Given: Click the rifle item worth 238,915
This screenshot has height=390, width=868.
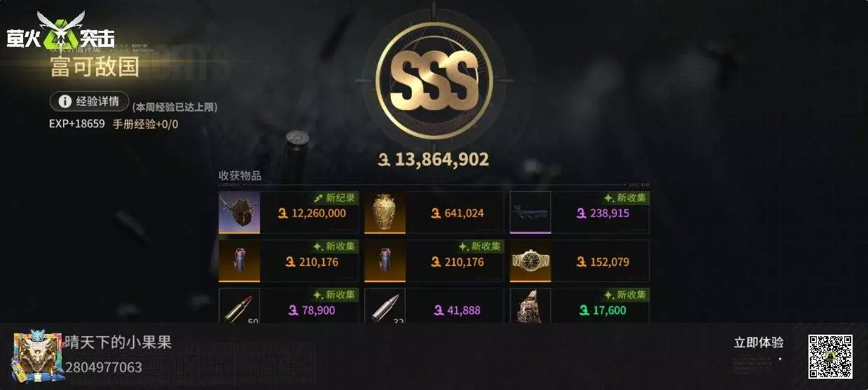Looking at the screenshot, I should click(530, 213).
